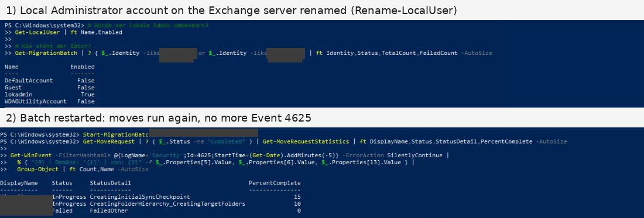The width and height of the screenshot is (644, 218).
Task: Select the comment "# Wurde der lokale Admin umbenannt?"
Action: click(x=148, y=25)
